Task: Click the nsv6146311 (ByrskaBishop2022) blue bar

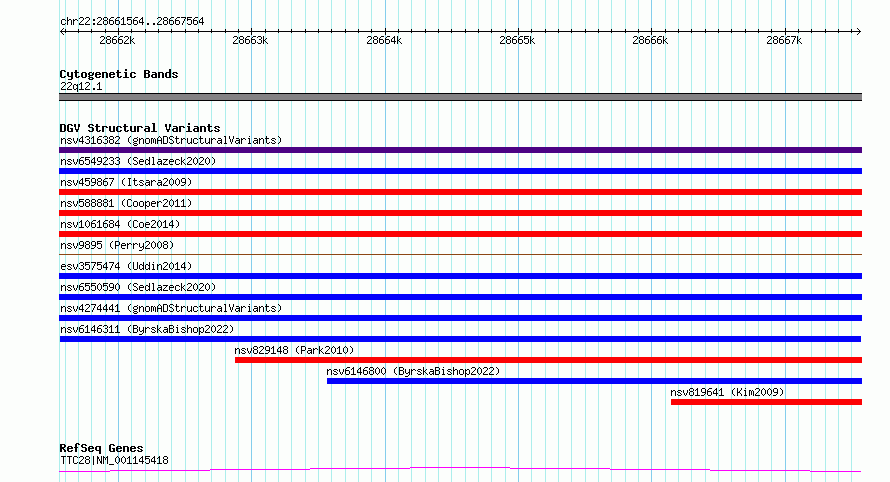Action: [460, 339]
